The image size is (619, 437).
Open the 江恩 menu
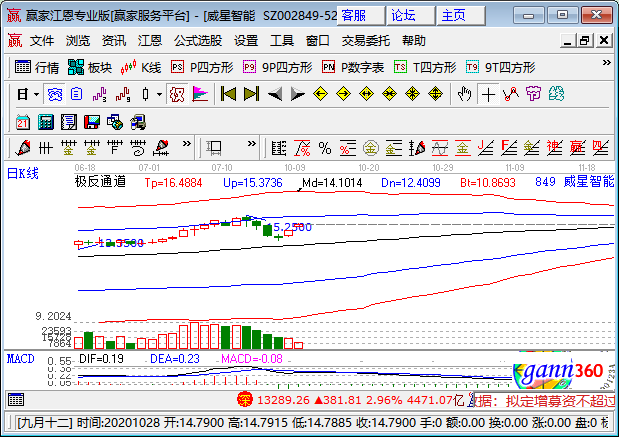(150, 41)
